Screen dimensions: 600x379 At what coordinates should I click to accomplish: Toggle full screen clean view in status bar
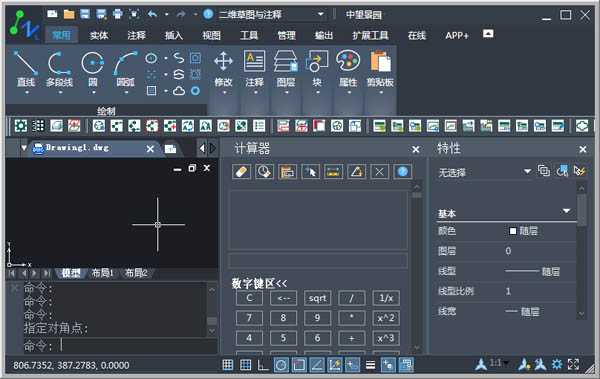coord(573,364)
